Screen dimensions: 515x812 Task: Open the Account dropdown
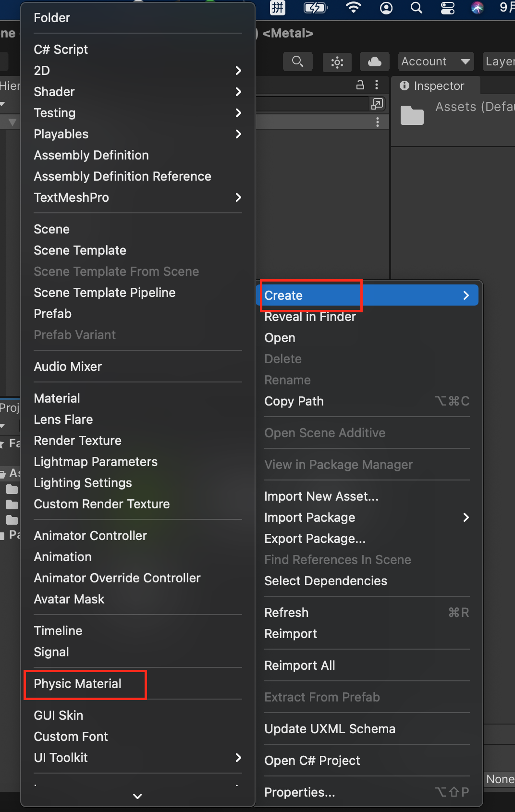point(435,62)
